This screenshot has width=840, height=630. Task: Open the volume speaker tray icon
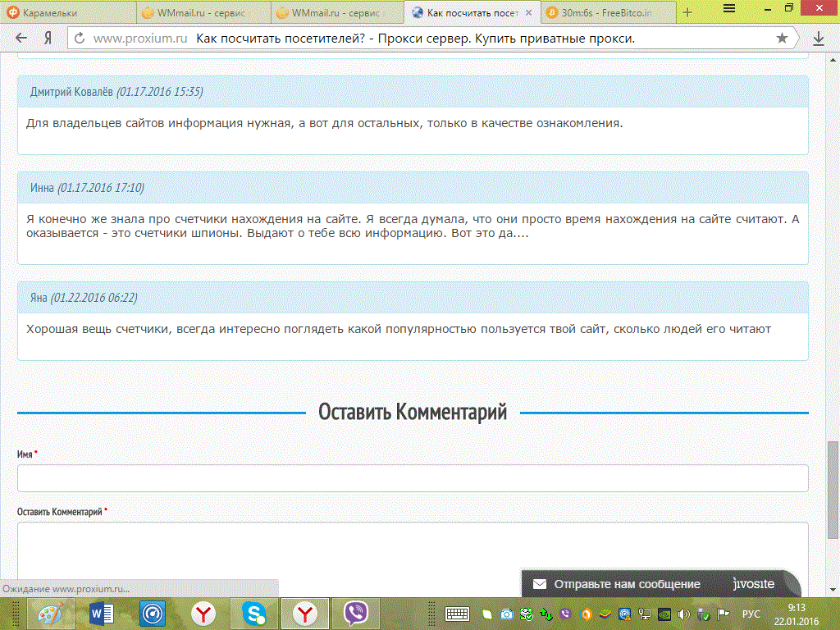[x=683, y=614]
